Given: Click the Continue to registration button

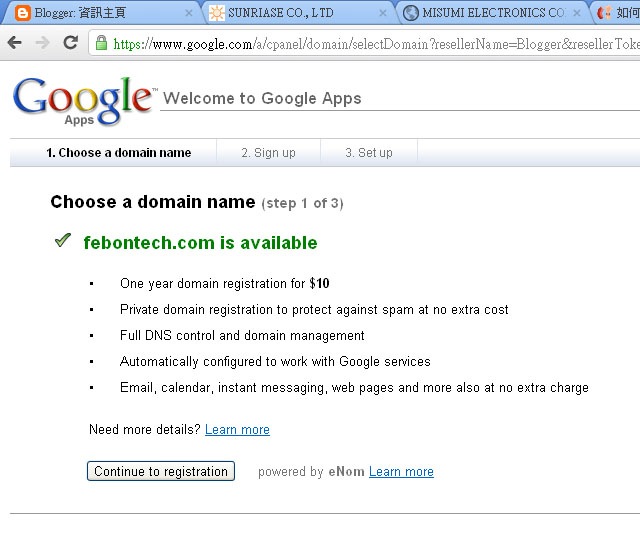Looking at the screenshot, I should [161, 471].
